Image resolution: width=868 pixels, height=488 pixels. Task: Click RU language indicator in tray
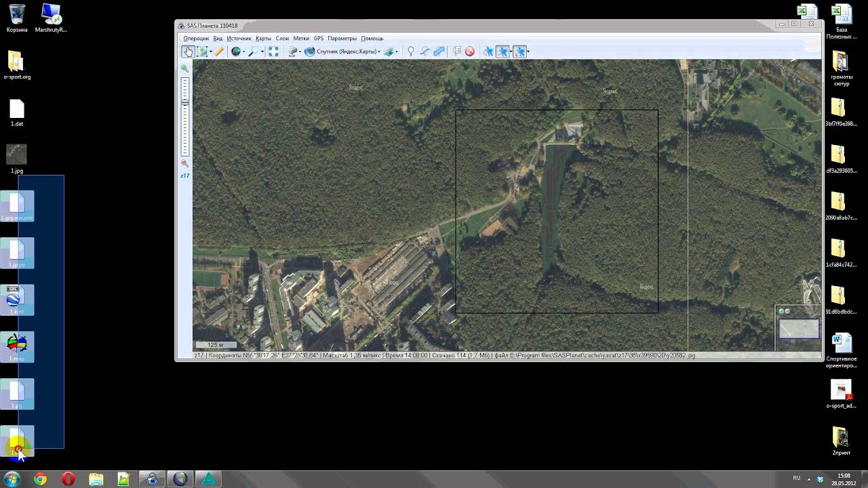(x=797, y=479)
